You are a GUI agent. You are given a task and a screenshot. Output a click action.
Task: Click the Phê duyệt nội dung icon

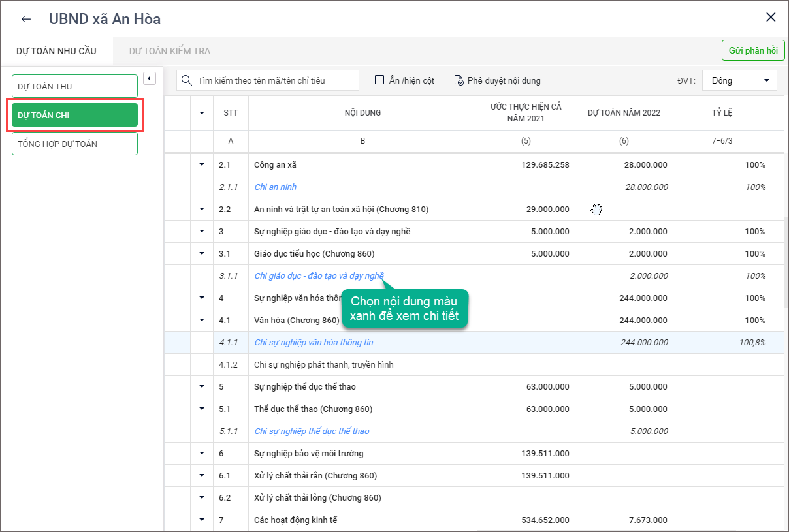click(459, 80)
